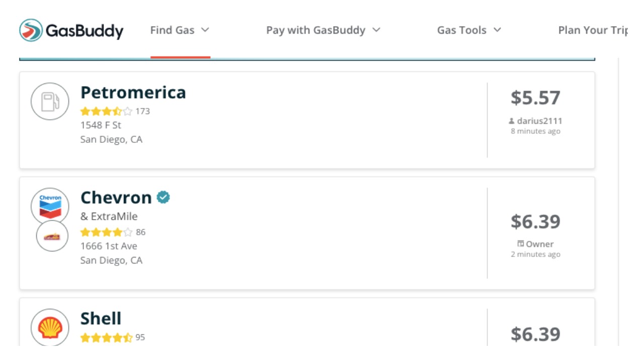Open the Pay with GasBuddy menu
The height and width of the screenshot is (362, 644).
click(315, 30)
